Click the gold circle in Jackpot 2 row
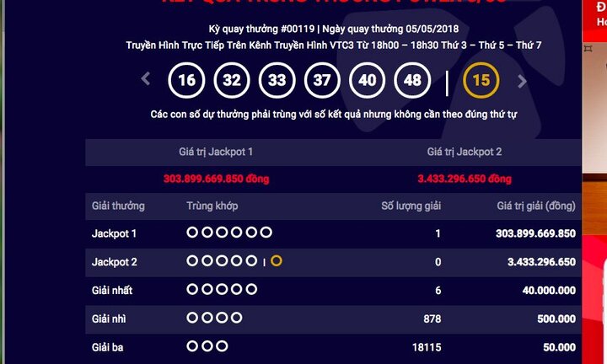Image resolution: width=607 pixels, height=364 pixels. (277, 260)
